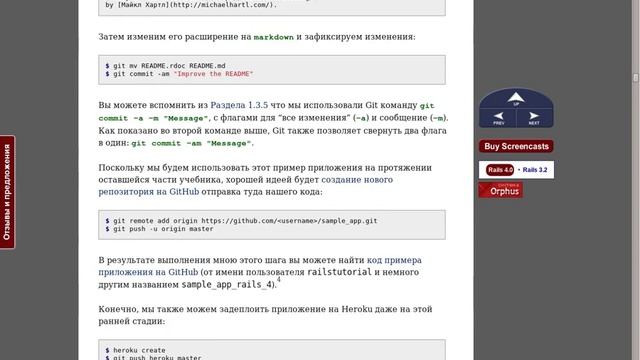Open the 'Раздела 1.3.5' link

tap(239, 105)
